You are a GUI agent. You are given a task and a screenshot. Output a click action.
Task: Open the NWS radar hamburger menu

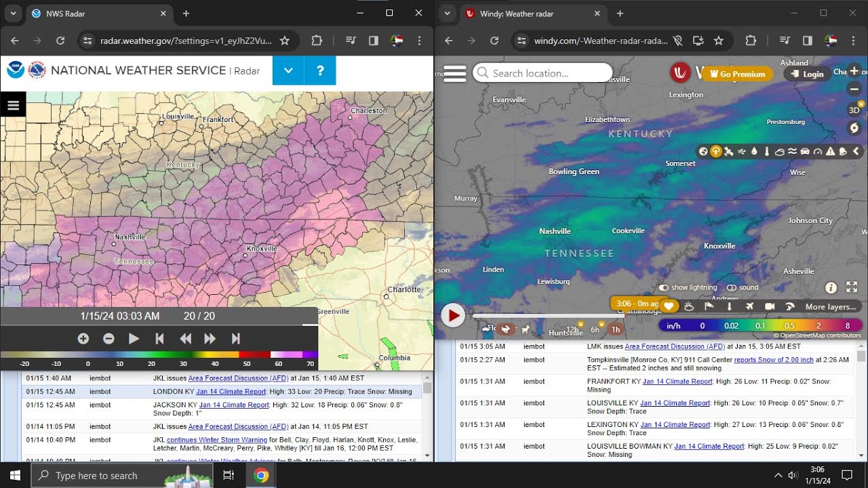click(13, 105)
